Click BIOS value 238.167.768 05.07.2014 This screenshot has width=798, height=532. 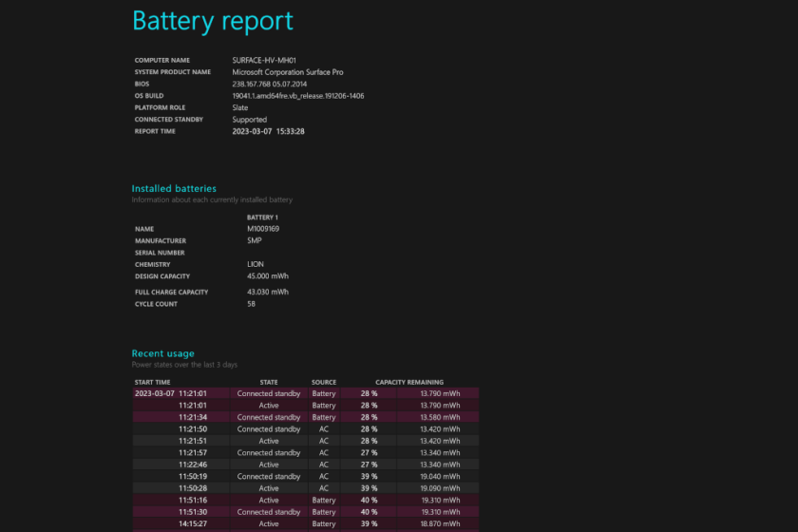tap(269, 84)
